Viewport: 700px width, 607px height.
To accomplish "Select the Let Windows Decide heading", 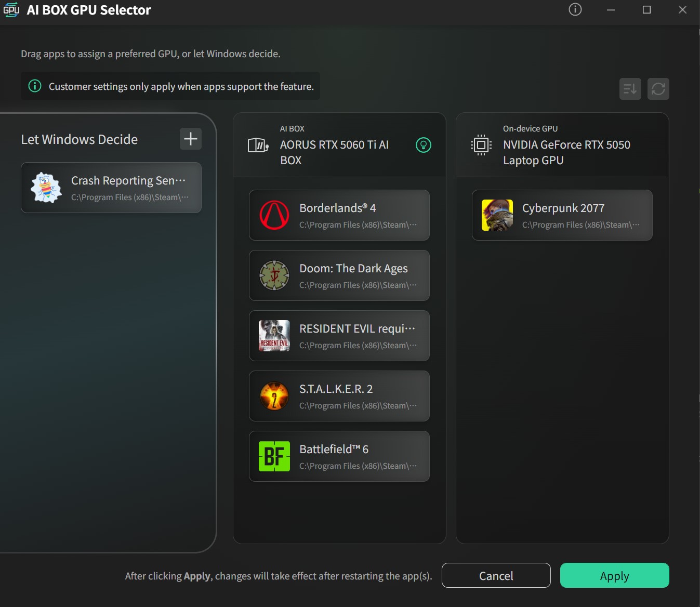I will (80, 139).
